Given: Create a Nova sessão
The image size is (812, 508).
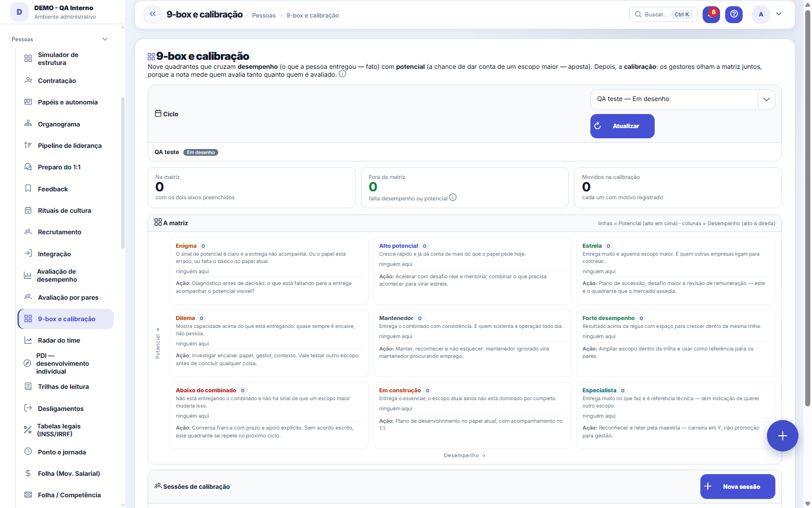Looking at the screenshot, I should [x=738, y=487].
